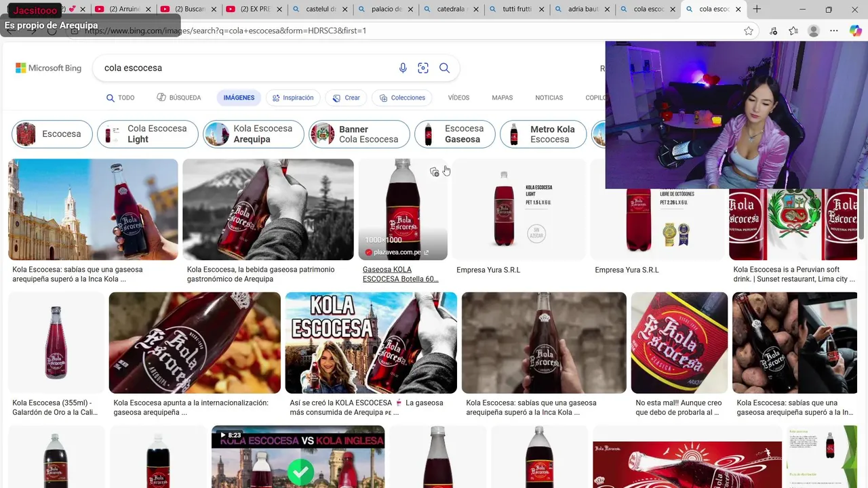Open black-and-white volcano bottle image
This screenshot has height=488, width=868.
(268, 209)
